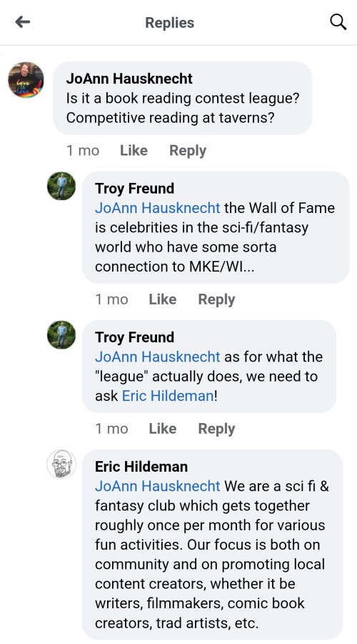This screenshot has height=644, width=357.
Task: Reply to JoAnn Hausknecht's comment
Action: pos(188,151)
